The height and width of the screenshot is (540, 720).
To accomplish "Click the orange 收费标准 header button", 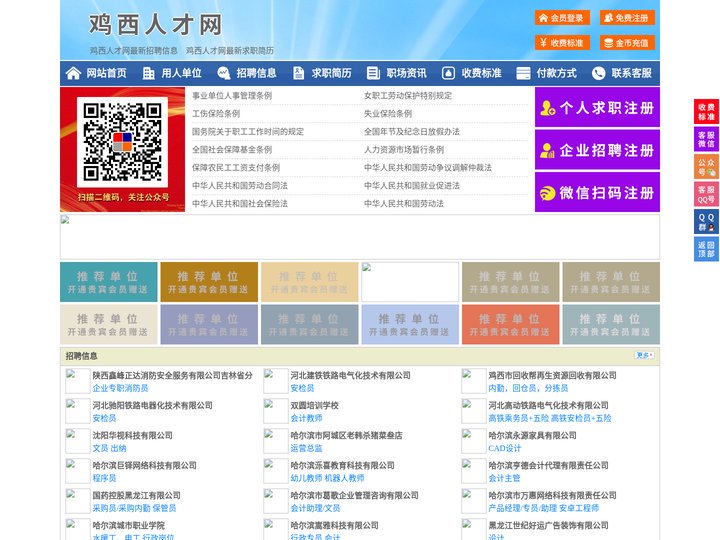I will tap(562, 43).
